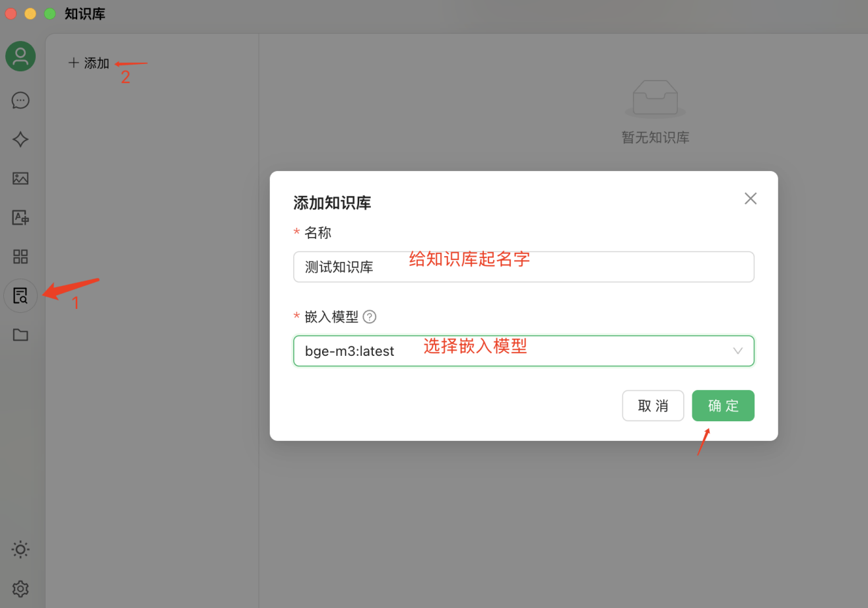Image resolution: width=868 pixels, height=608 pixels.
Task: Close the 添加知识库 dialog
Action: (751, 198)
